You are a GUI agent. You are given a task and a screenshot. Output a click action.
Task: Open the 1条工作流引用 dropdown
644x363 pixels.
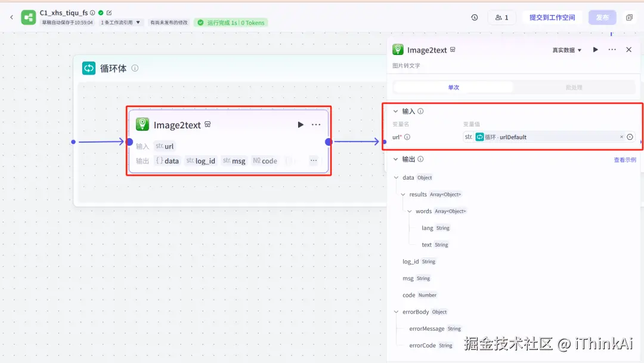119,22
